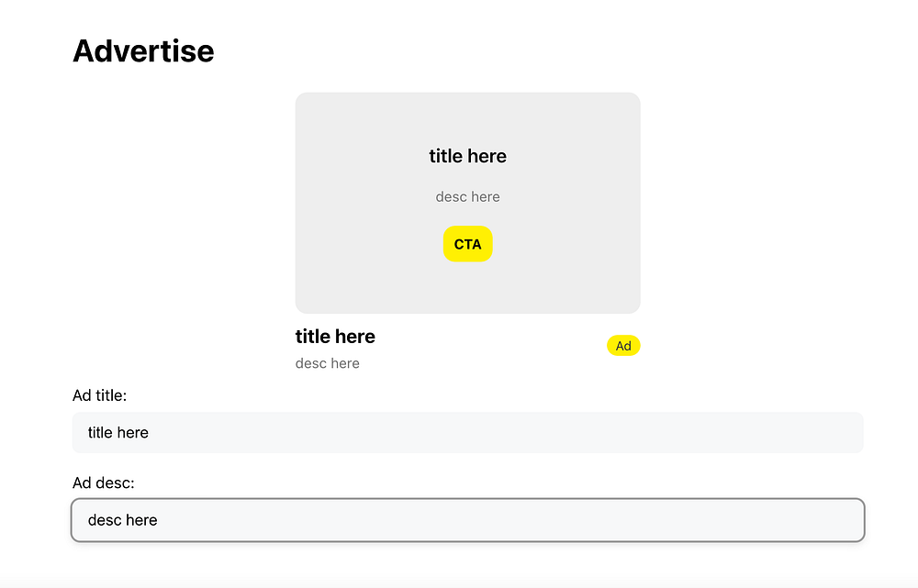
Task: Click the gray ad preview card
Action: point(468,203)
